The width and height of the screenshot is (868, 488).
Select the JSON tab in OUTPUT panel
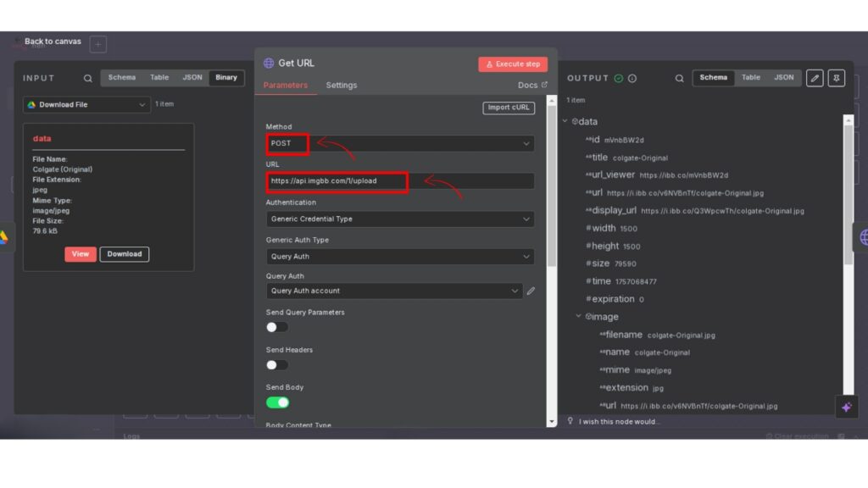click(784, 77)
